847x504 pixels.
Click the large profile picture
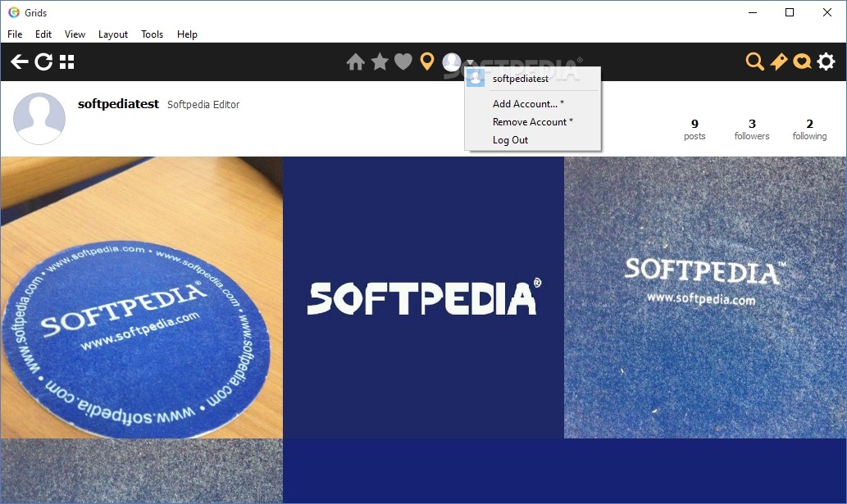39,119
